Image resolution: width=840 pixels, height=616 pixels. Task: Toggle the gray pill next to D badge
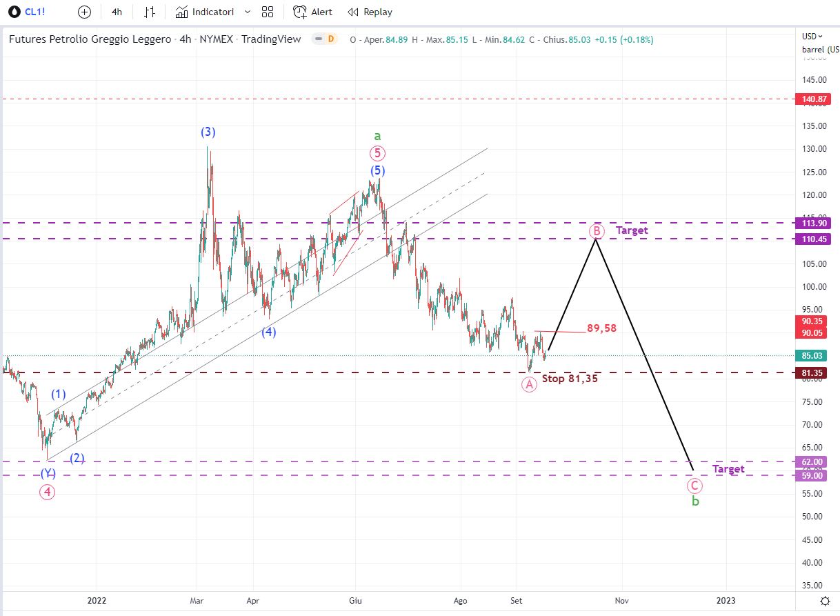[319, 39]
